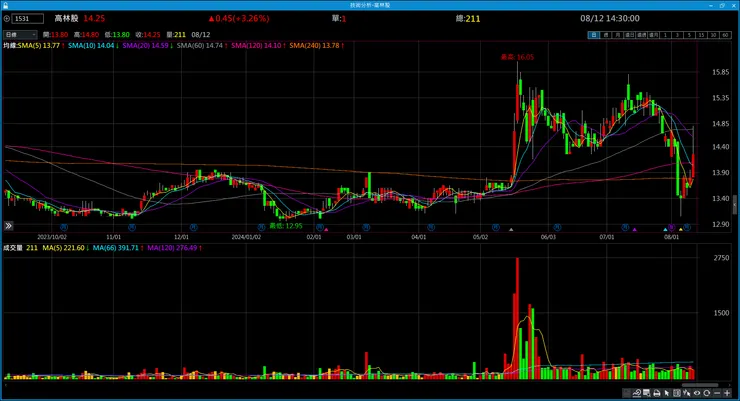Click the MA(5) 221.60 volume label

pyautogui.click(x=66, y=248)
